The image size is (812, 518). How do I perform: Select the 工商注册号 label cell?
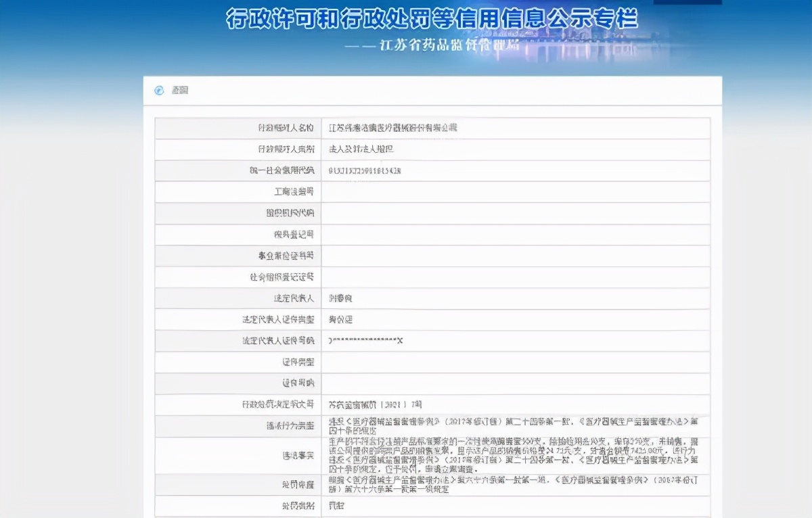[x=238, y=192]
